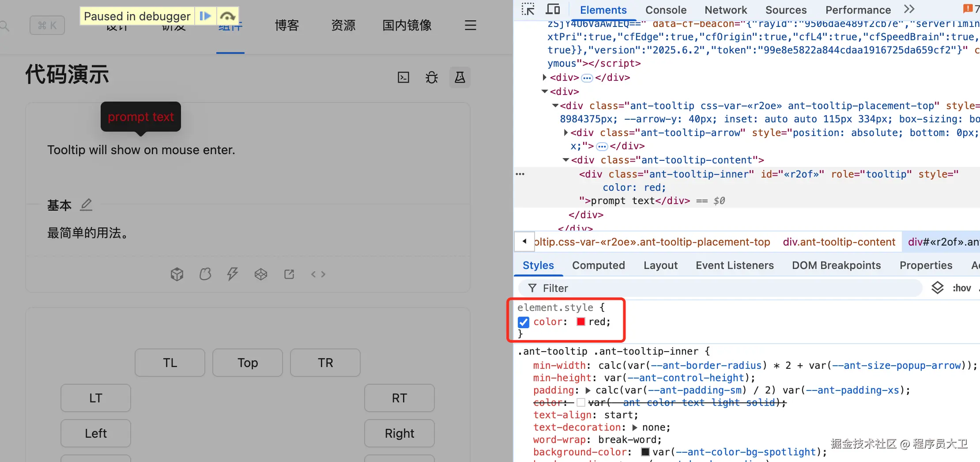Viewport: 980px width, 462px height.
Task: Show more DevTools tabs chevron
Action: click(x=909, y=9)
